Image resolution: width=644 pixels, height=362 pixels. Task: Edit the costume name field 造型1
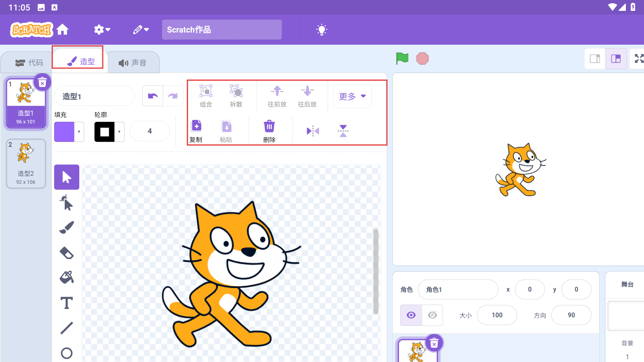click(94, 96)
